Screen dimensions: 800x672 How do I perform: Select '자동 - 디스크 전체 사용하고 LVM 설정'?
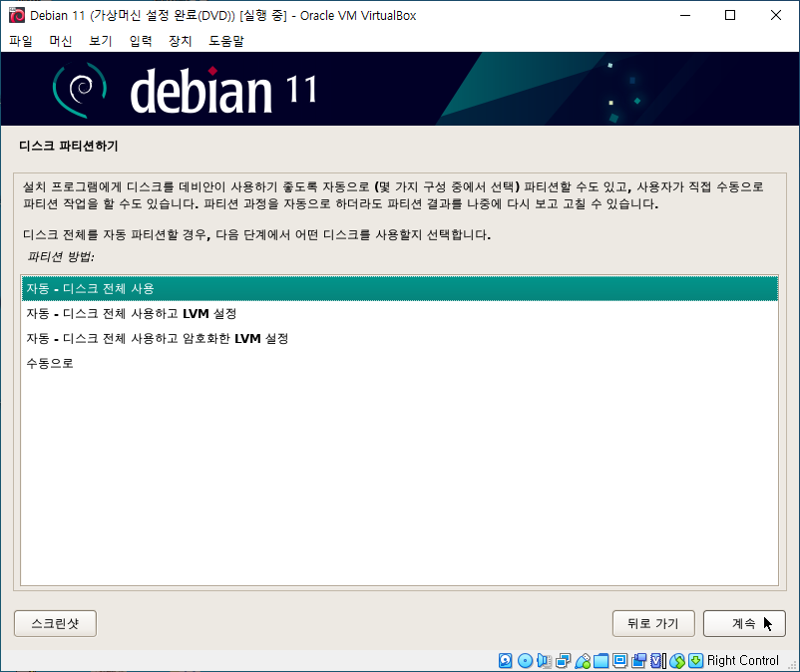(x=399, y=313)
